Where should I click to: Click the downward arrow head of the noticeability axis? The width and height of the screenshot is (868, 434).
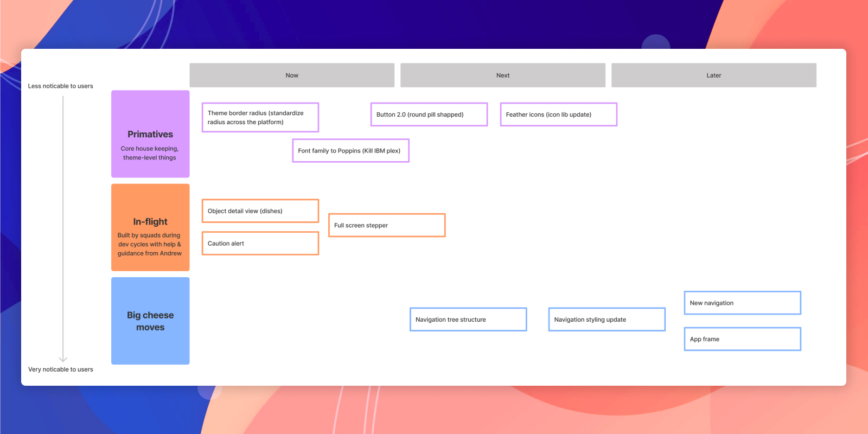[x=63, y=359]
